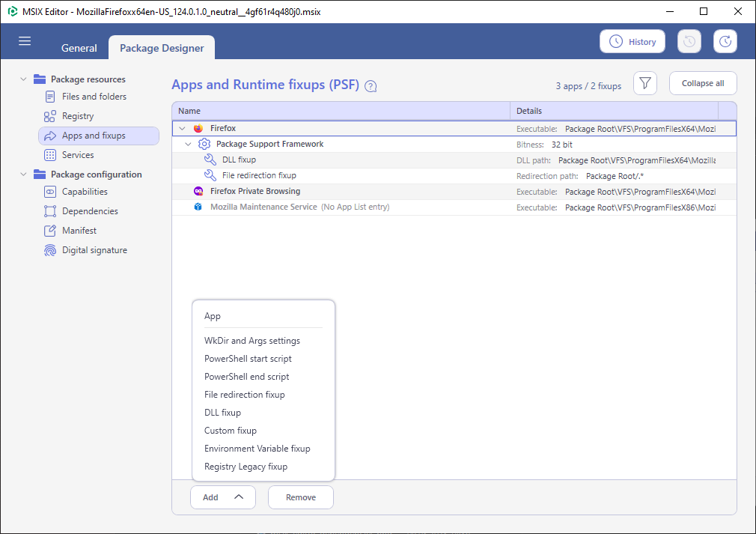Open the PSF help question icon

371,86
